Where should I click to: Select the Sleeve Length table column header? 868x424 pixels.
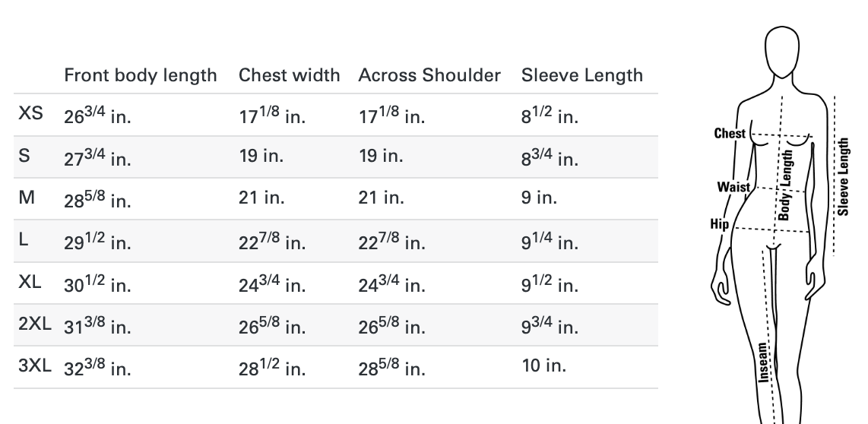point(581,75)
